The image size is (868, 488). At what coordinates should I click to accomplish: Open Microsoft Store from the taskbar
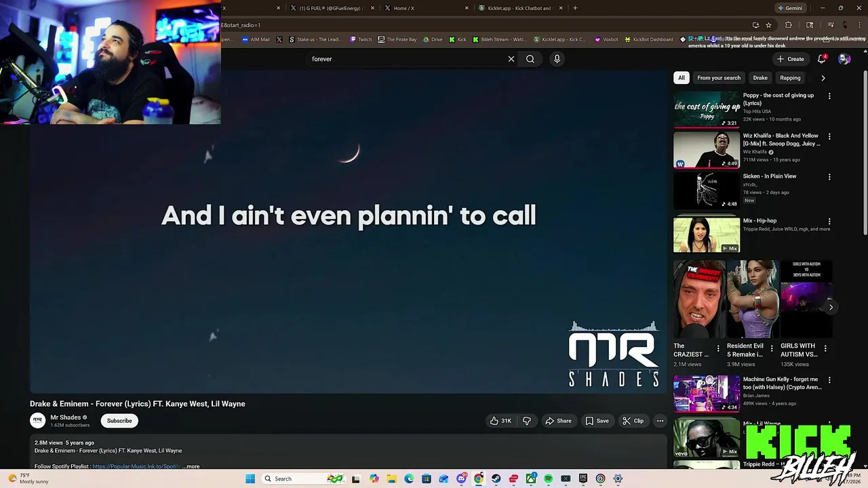coord(427,479)
